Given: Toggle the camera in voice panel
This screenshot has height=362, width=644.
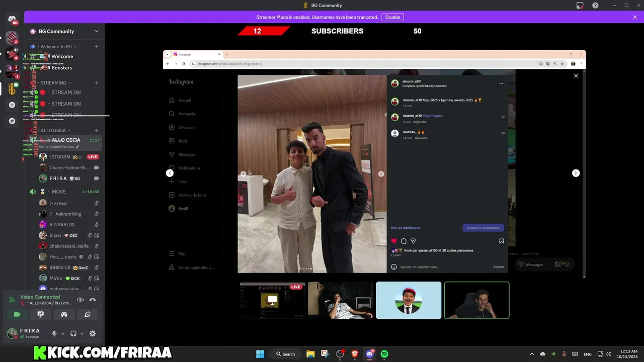Looking at the screenshot, I should click(17, 314).
